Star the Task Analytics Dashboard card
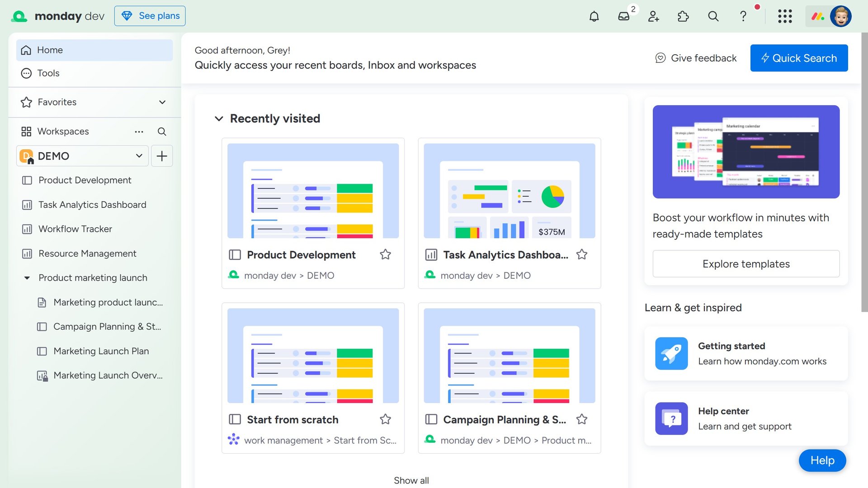 582,255
